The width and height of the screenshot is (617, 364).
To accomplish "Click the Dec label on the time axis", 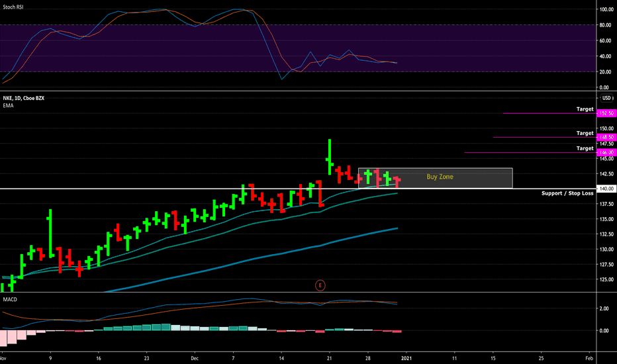I will (x=195, y=358).
